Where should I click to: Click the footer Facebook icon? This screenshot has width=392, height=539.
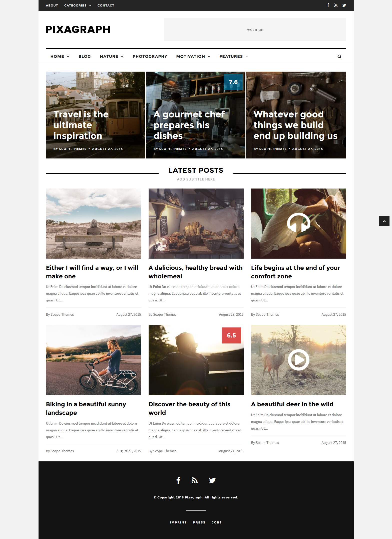pos(178,480)
